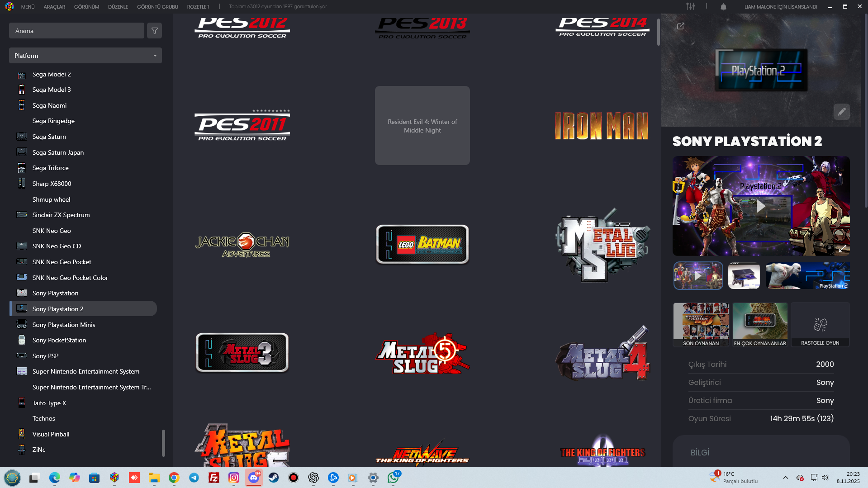Click the LaunchBox logo icon in title bar
Screen dimensions: 868x488
coord(9,7)
